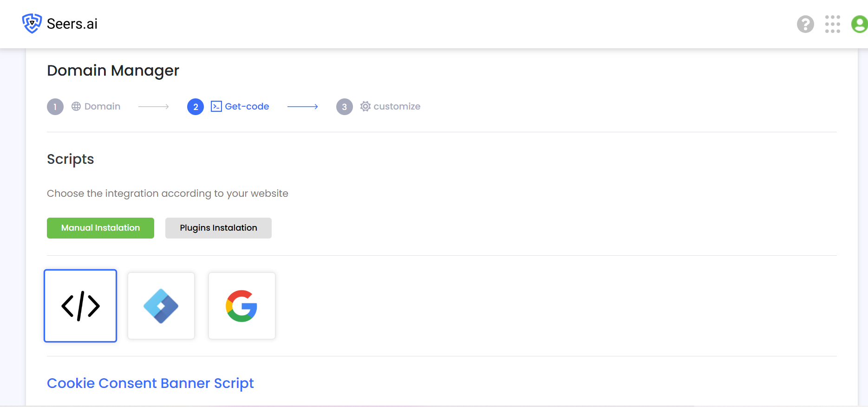Go to step 1 circle
Screen dimensions: 868x407
tap(55, 107)
